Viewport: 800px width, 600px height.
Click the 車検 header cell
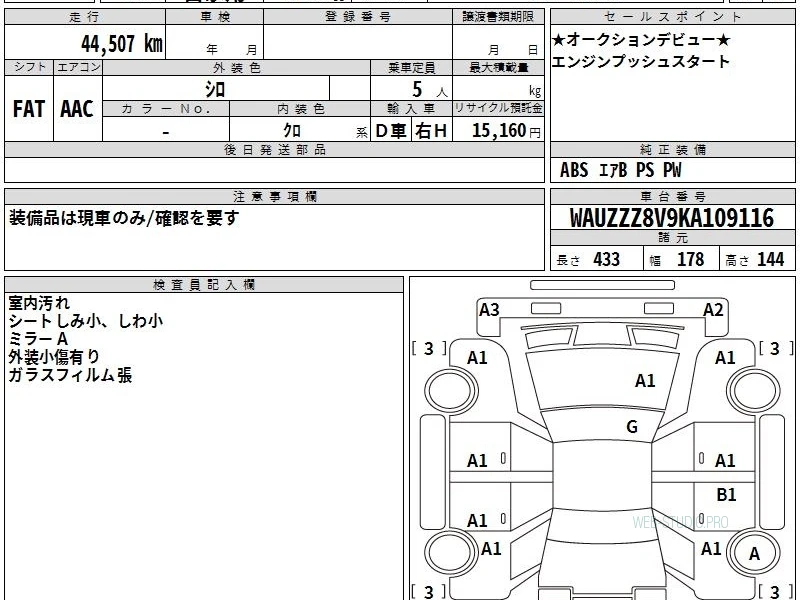[x=215, y=17]
